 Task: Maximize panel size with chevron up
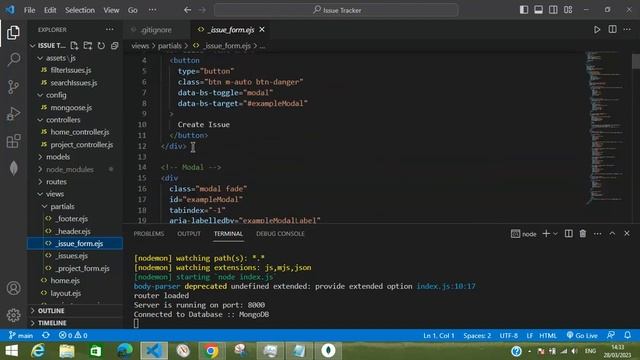click(612, 233)
